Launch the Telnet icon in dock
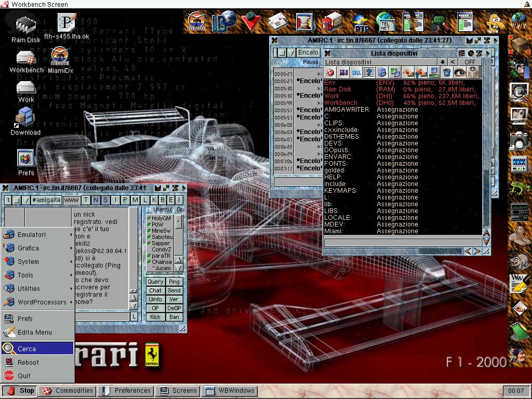 (x=386, y=22)
